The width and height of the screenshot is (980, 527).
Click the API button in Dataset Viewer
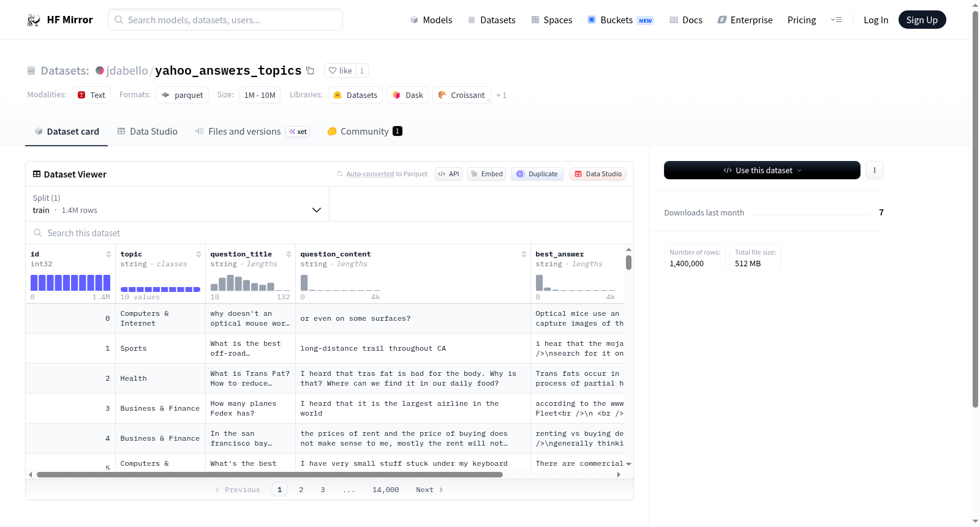pyautogui.click(x=448, y=174)
